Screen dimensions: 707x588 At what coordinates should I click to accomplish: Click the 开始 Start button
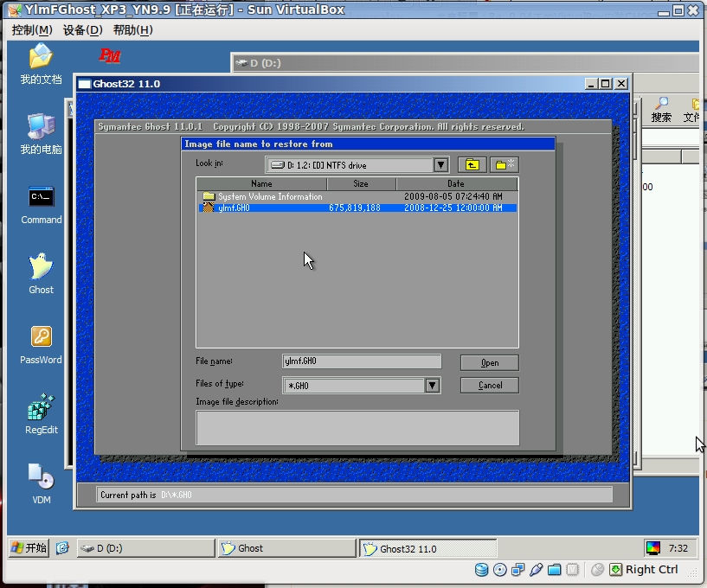[x=29, y=548]
